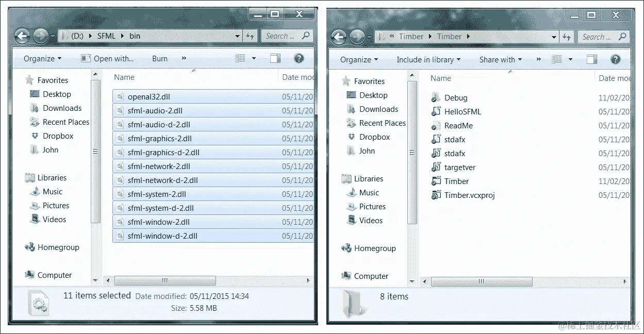Open Music library in SFML bin sidebar
Image resolution: width=644 pixels, height=334 pixels.
(x=53, y=192)
